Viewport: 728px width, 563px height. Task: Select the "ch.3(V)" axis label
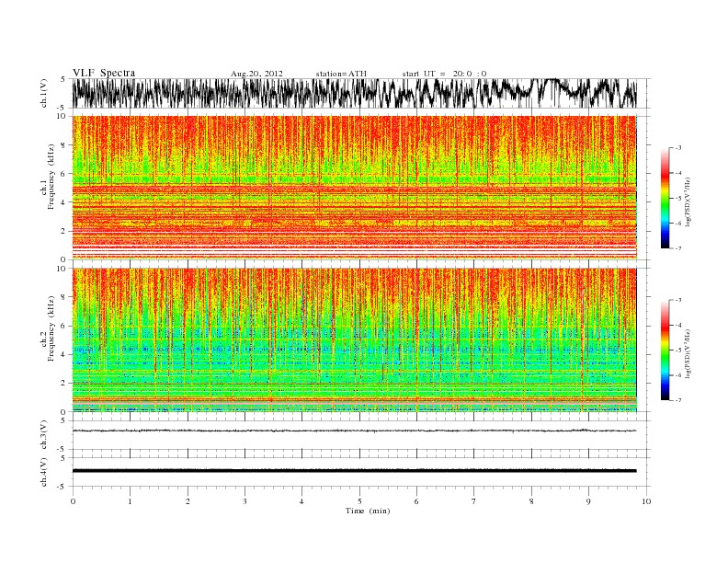click(44, 435)
